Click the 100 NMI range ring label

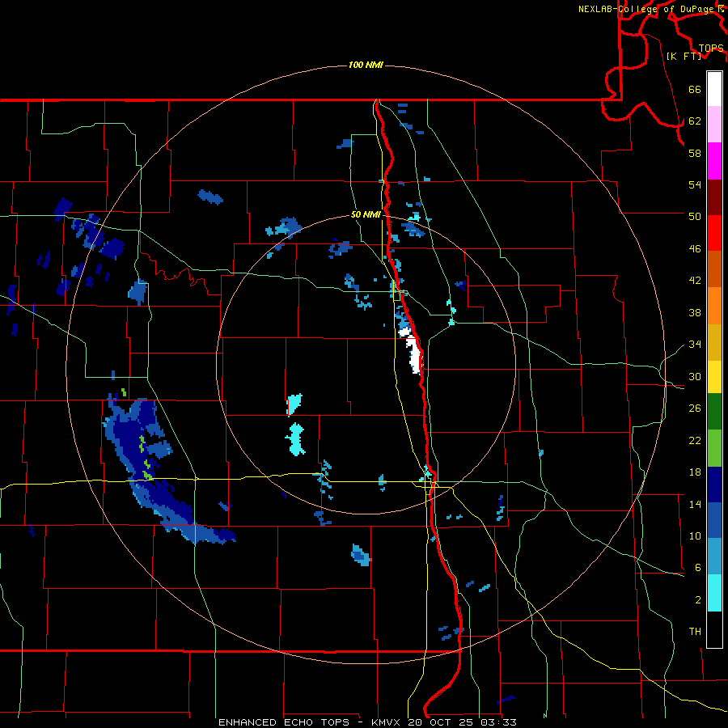click(x=366, y=65)
